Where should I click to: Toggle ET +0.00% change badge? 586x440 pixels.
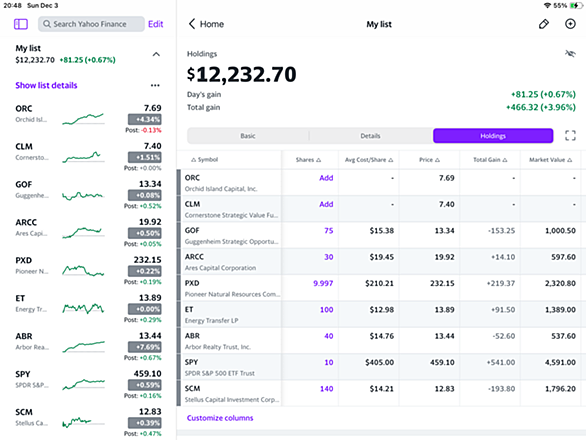[x=145, y=309]
